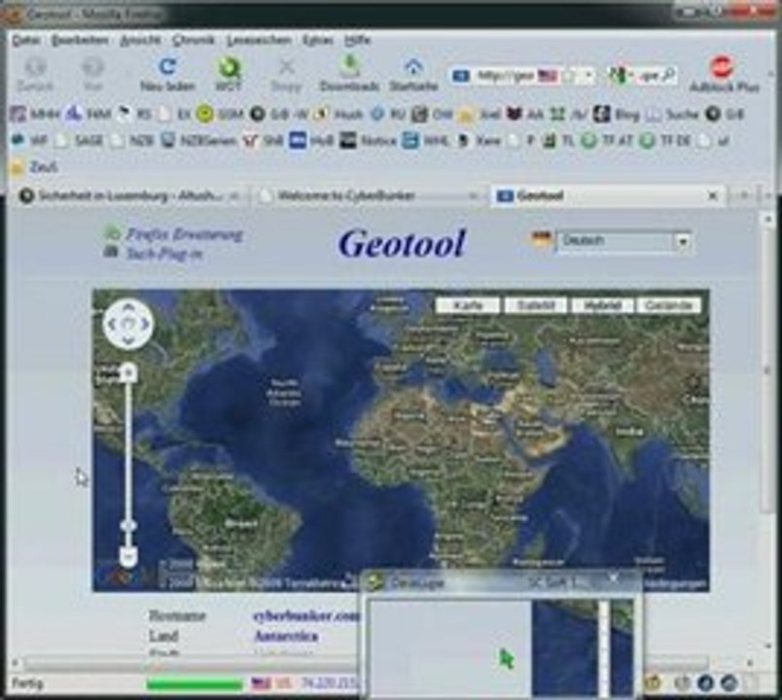Switch to Welcome to CyberBunker tab

369,196
